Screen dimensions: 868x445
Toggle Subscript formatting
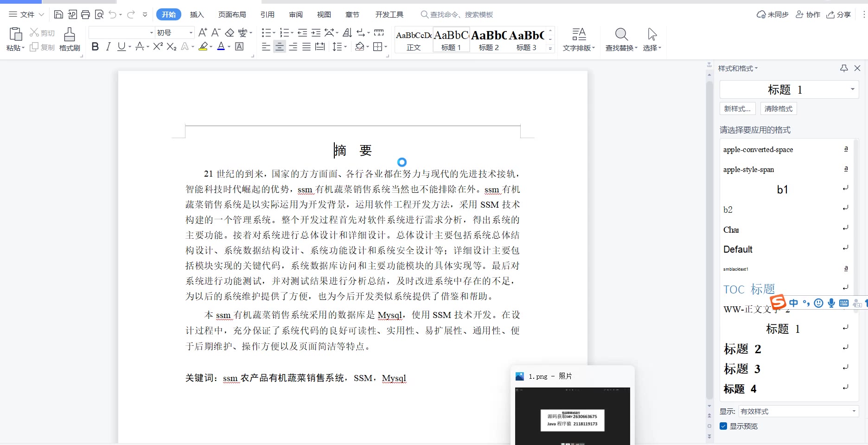click(172, 46)
